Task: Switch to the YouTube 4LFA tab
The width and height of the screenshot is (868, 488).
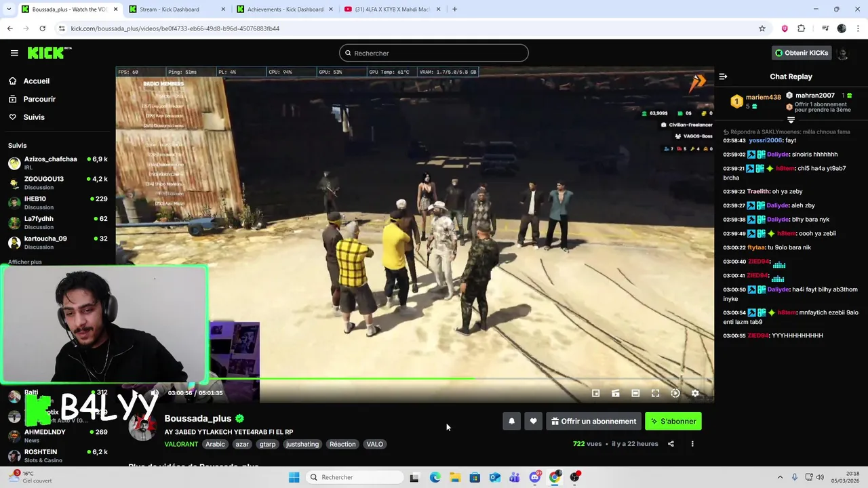Action: [x=391, y=9]
